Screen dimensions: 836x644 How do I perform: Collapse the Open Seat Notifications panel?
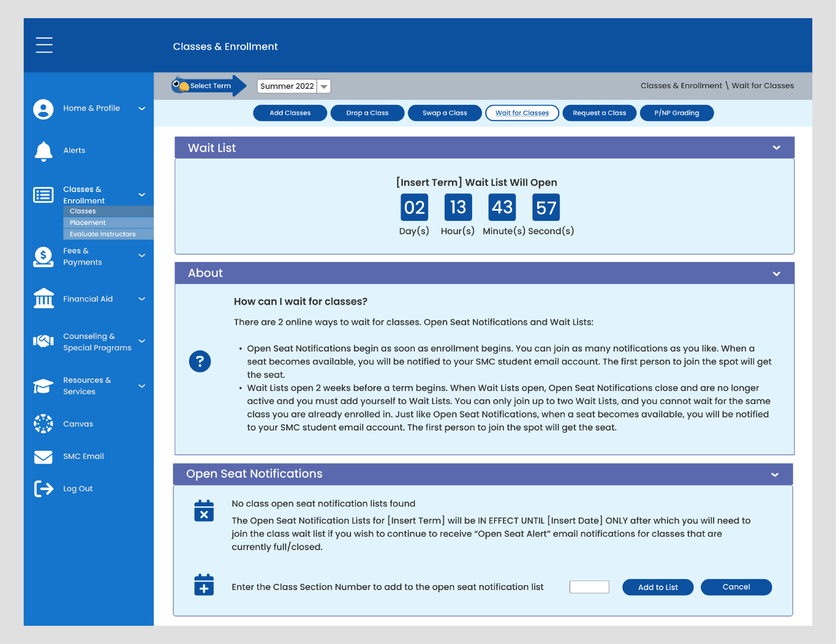coord(775,475)
